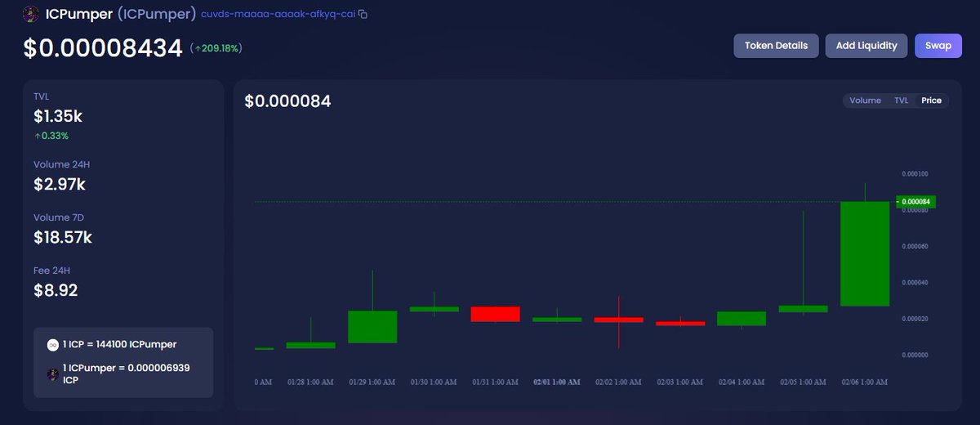Click the TVL value $1.35k
The image size is (980, 425).
pyautogui.click(x=58, y=117)
